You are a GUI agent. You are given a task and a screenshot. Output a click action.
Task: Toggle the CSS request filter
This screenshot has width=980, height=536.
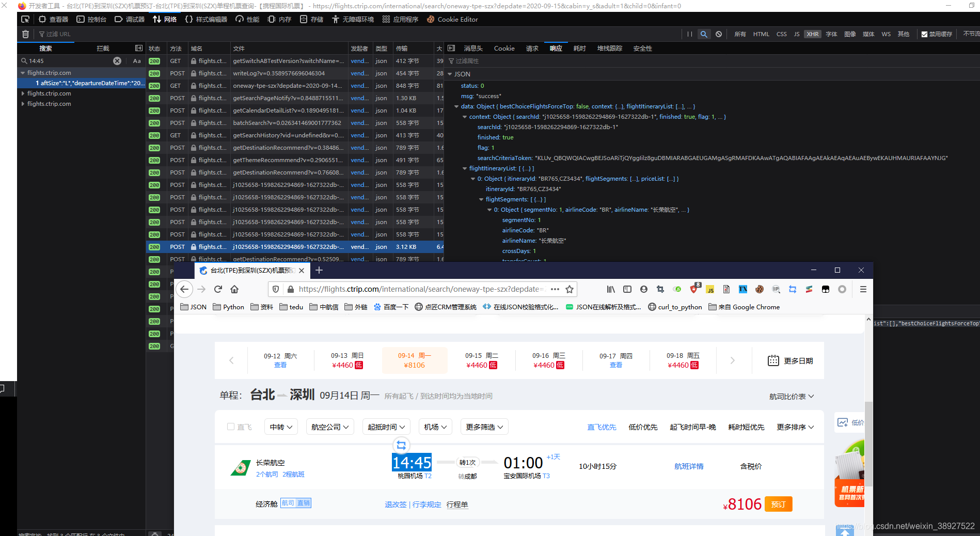click(x=782, y=34)
